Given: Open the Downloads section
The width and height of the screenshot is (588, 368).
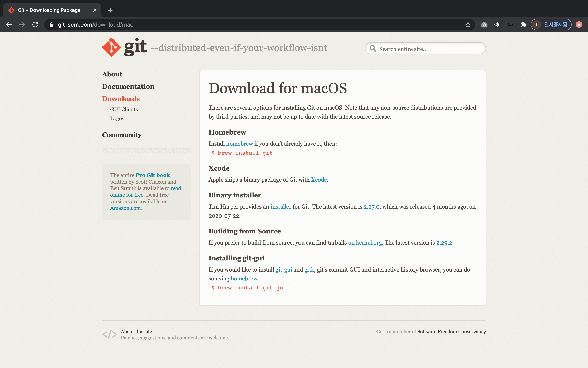Looking at the screenshot, I should tap(121, 99).
